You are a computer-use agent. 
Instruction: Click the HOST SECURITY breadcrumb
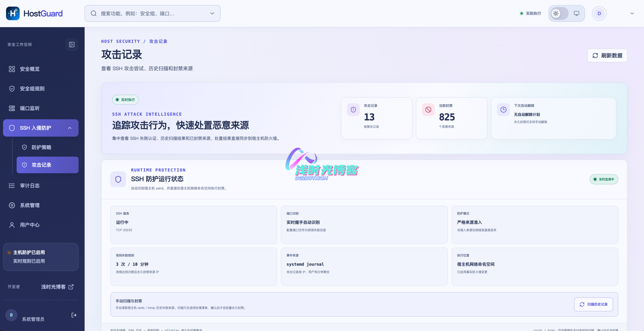[x=120, y=42]
